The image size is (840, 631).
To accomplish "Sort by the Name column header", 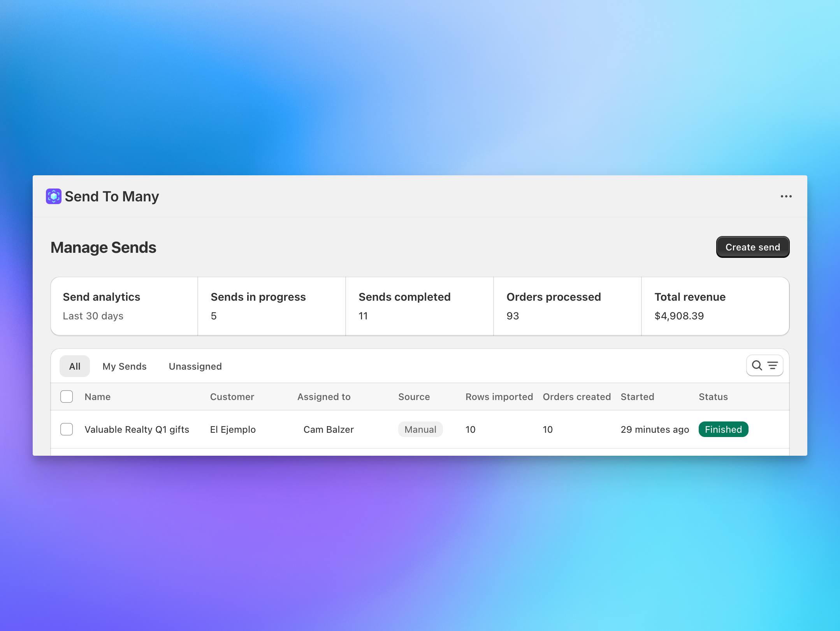I will tap(97, 397).
